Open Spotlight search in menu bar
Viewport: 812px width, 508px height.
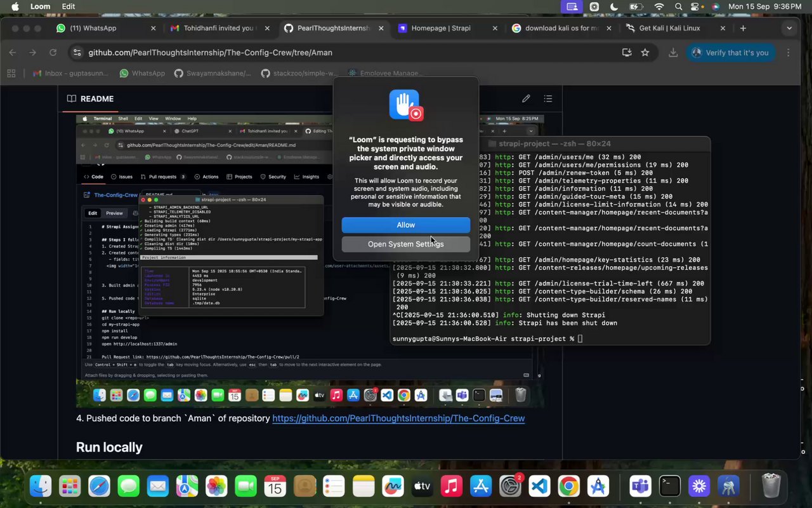coord(679,6)
